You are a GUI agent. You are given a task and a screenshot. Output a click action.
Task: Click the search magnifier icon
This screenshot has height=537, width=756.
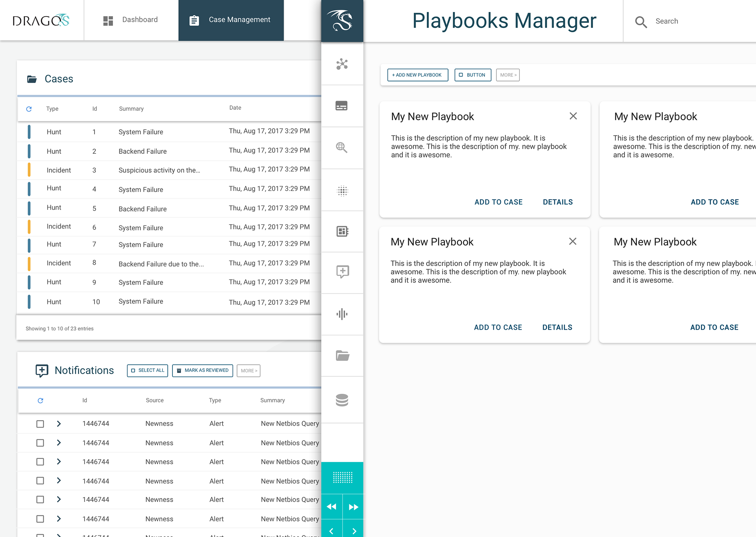641,22
